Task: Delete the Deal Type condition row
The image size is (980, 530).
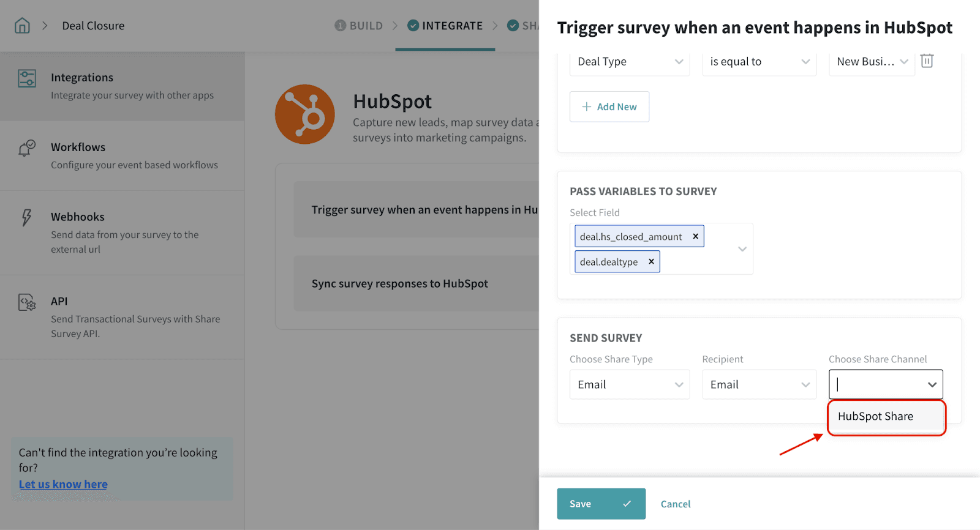Action: 927,61
